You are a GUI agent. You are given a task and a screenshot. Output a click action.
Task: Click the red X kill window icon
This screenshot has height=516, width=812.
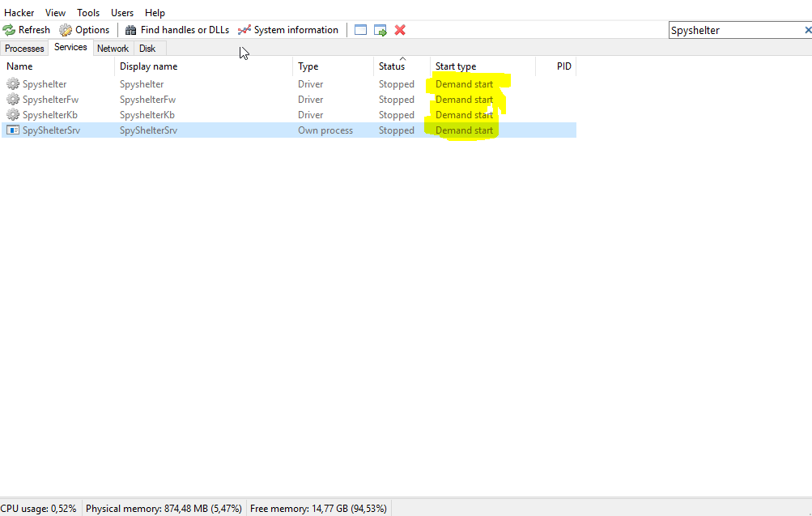click(x=400, y=30)
